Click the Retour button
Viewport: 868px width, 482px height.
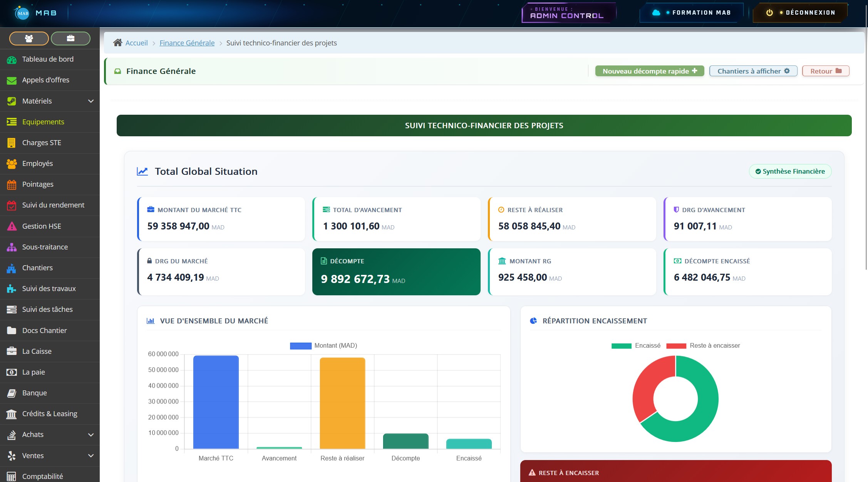click(x=826, y=71)
